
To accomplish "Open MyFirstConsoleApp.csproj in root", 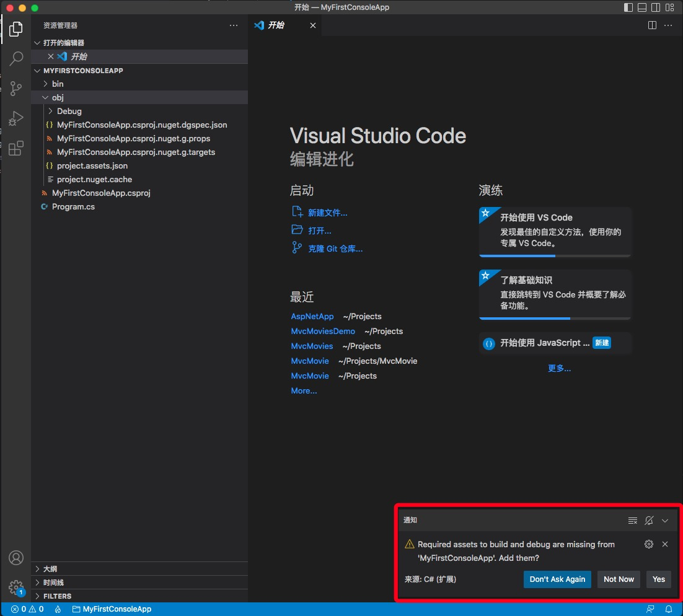I will click(139, 193).
